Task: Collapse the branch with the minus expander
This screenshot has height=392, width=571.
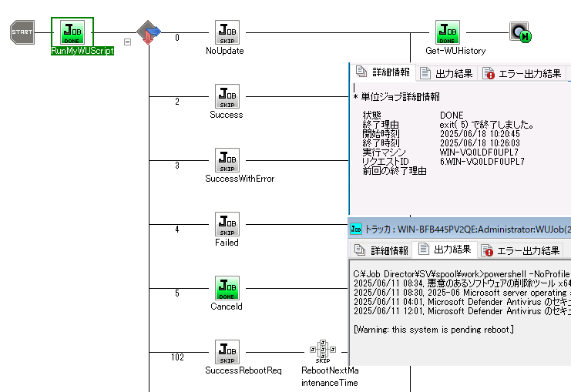Action: [x=127, y=42]
